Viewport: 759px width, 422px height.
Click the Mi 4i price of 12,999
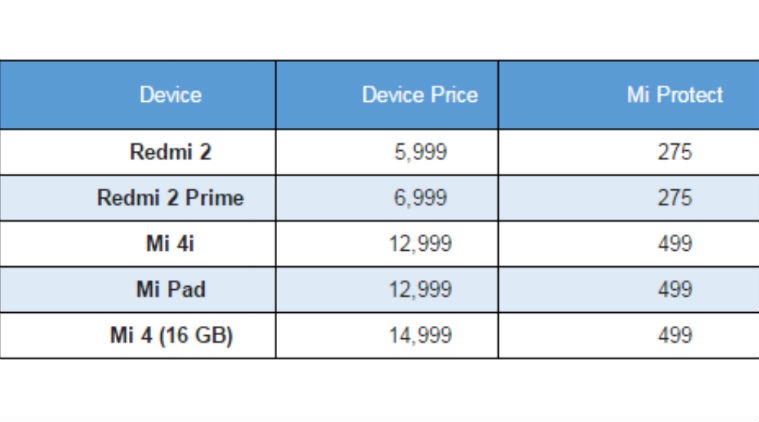pos(420,244)
